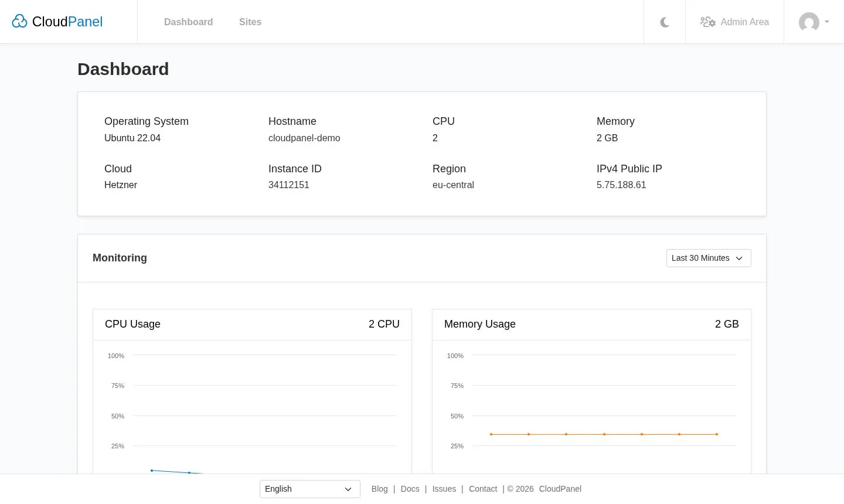Click the CloudPanel footer link

click(x=560, y=489)
